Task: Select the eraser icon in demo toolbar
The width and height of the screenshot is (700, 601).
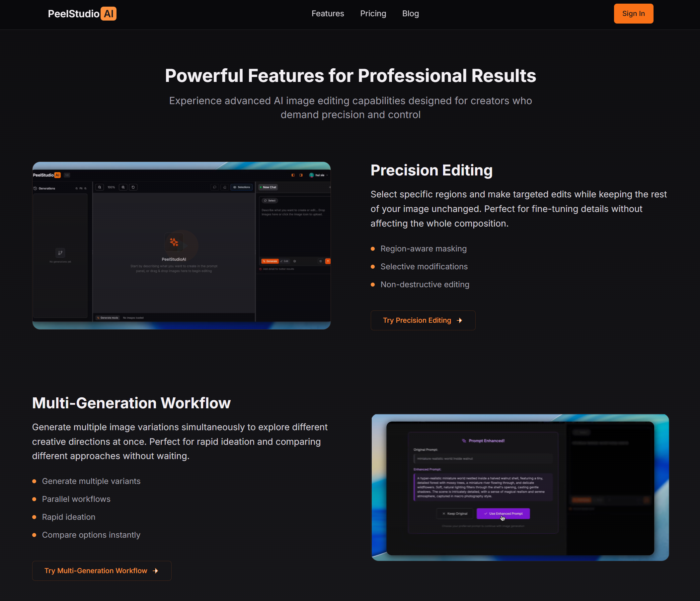Action: click(225, 187)
